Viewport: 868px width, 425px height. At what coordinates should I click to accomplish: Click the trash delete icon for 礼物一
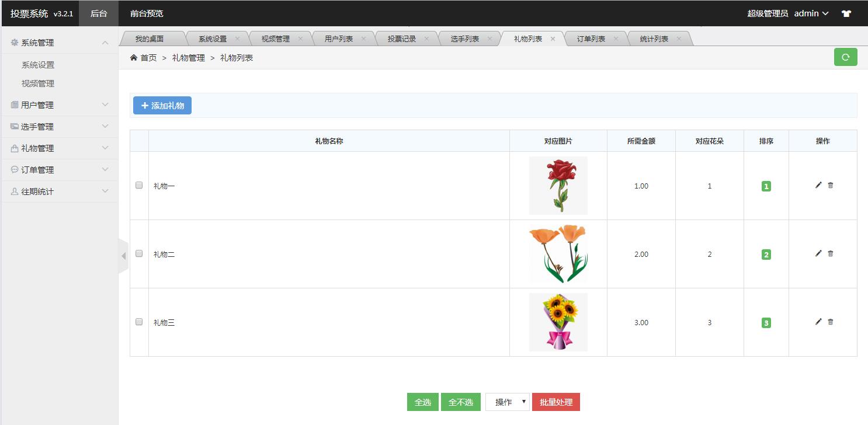tap(831, 185)
